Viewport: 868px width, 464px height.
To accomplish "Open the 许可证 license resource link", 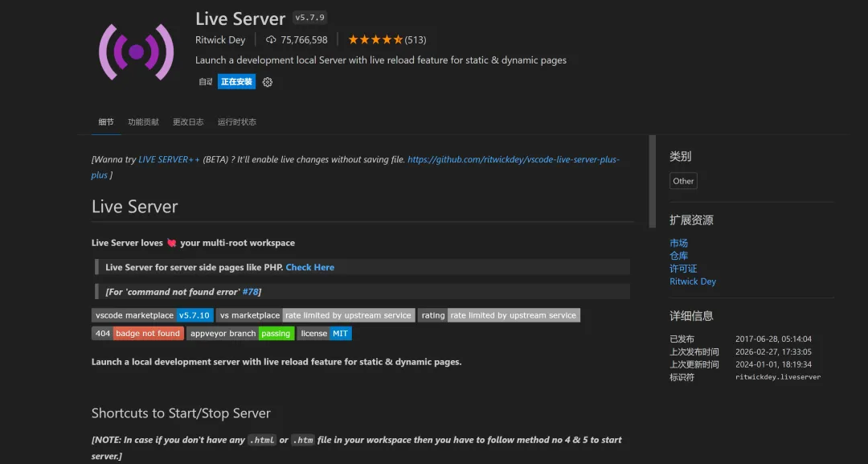I will coord(683,269).
